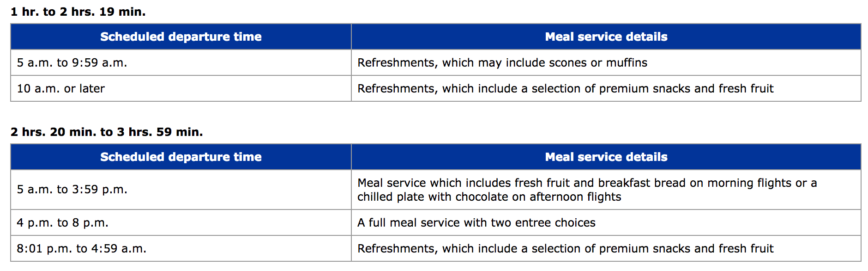Select the second table's 'Meal service details' header
The height and width of the screenshot is (271, 868).
click(x=606, y=157)
